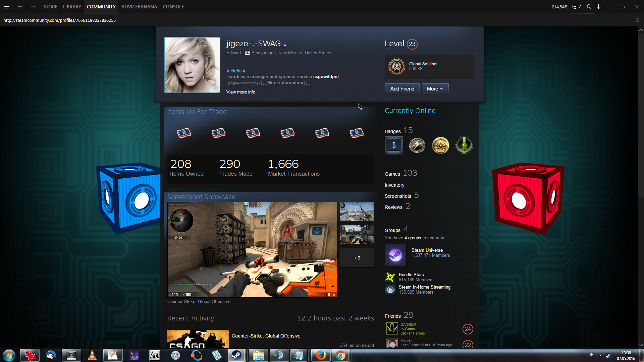Screen dimensions: 644x362
Task: Open the View more info link
Action: [240, 92]
